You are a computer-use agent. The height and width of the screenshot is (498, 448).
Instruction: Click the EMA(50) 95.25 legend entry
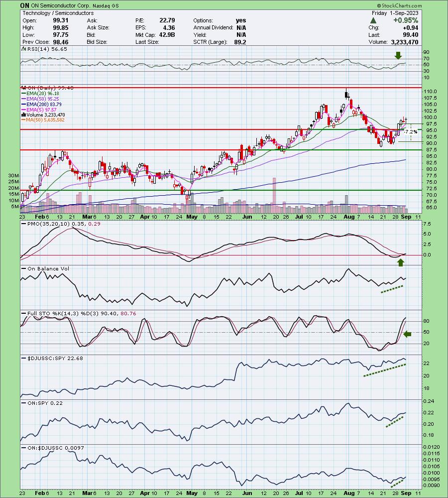40,99
